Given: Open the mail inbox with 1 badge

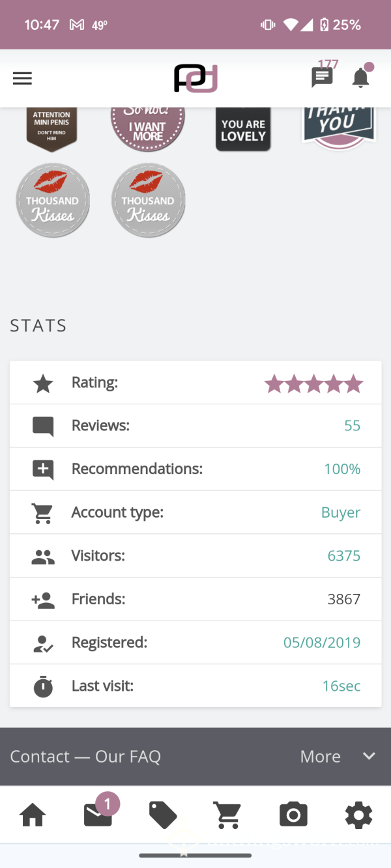Looking at the screenshot, I should point(98,815).
